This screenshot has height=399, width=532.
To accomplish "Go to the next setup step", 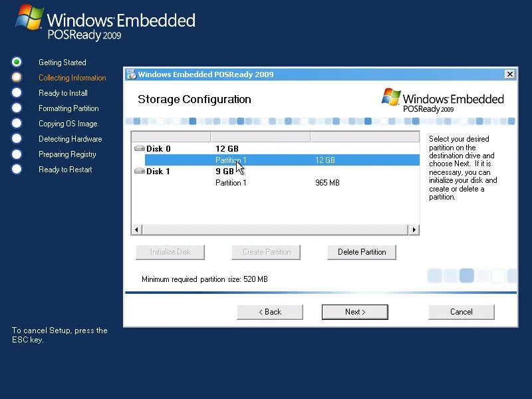I will [x=355, y=312].
